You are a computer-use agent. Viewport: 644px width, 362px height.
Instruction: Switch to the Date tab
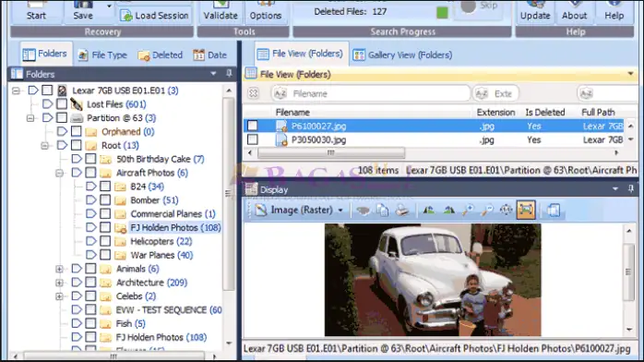209,55
